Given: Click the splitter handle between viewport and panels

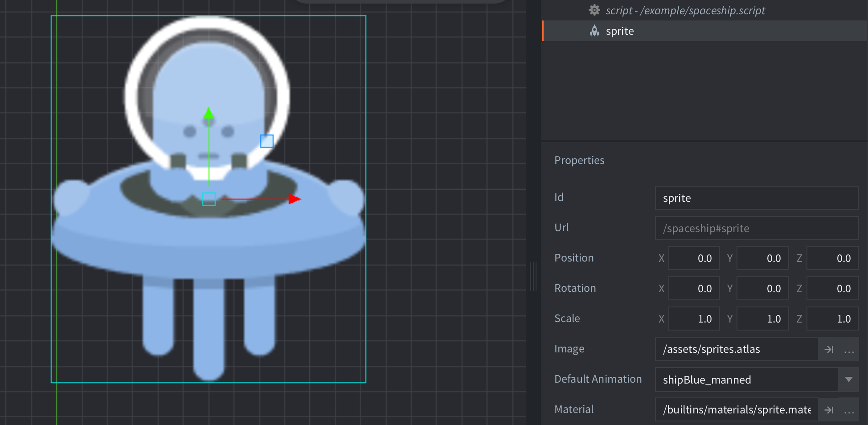Looking at the screenshot, I should point(533,277).
